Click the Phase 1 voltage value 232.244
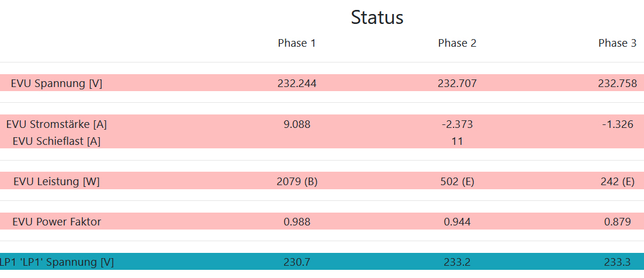The image size is (644, 278). click(297, 84)
